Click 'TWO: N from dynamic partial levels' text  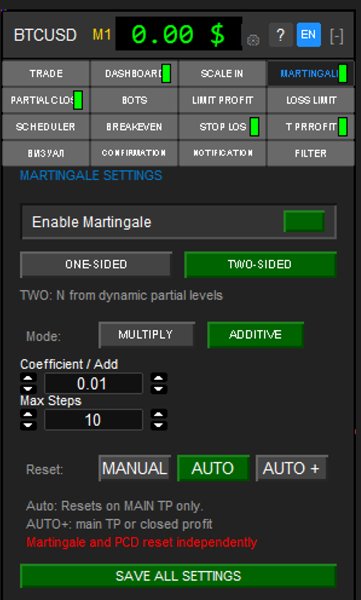(121, 295)
